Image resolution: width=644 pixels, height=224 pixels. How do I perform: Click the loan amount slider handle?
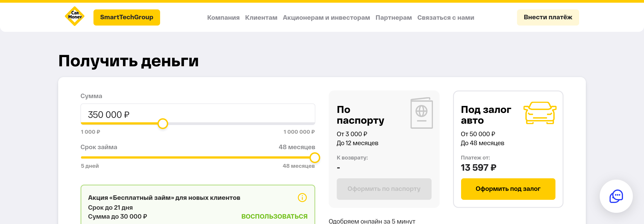click(x=163, y=123)
